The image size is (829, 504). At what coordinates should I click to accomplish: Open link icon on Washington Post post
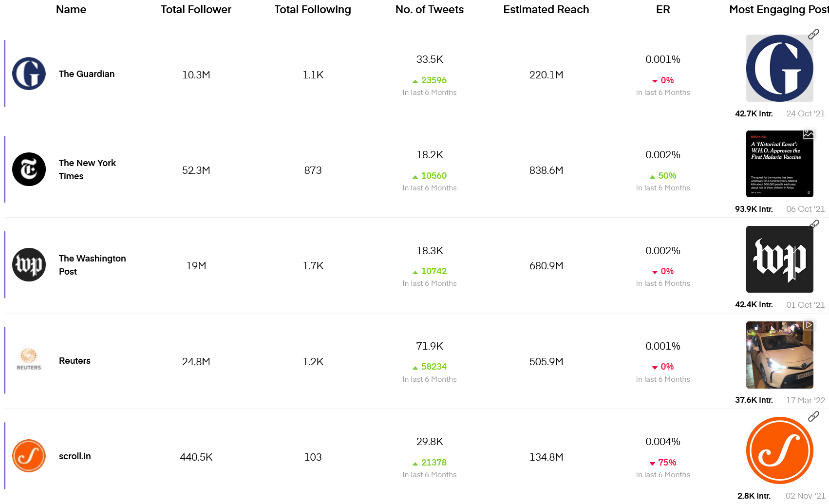coord(814,224)
